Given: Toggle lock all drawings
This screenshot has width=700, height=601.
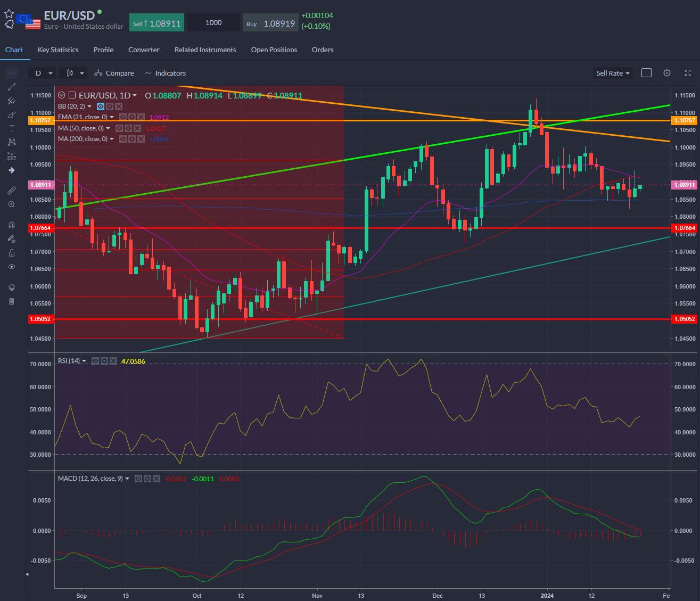Looking at the screenshot, I should (x=12, y=253).
